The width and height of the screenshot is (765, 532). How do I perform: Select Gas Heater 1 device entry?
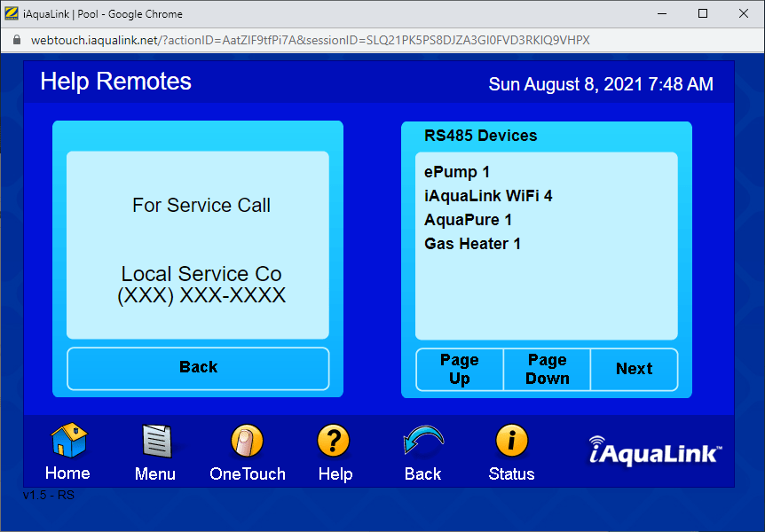pos(472,244)
